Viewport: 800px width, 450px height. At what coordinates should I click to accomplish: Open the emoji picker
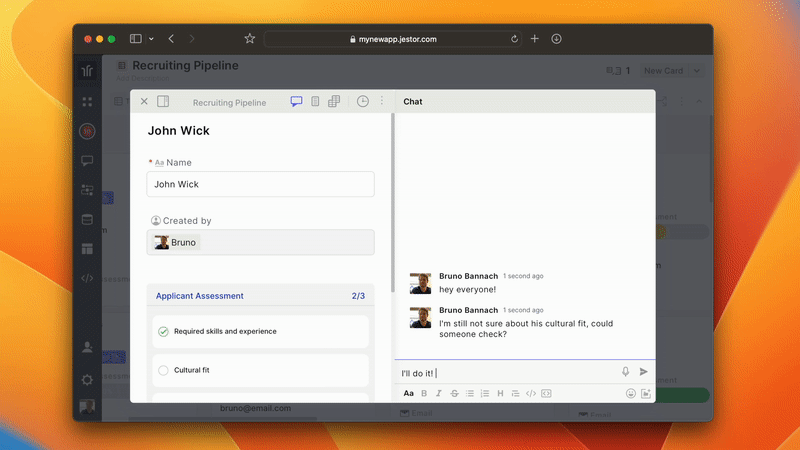coord(631,393)
